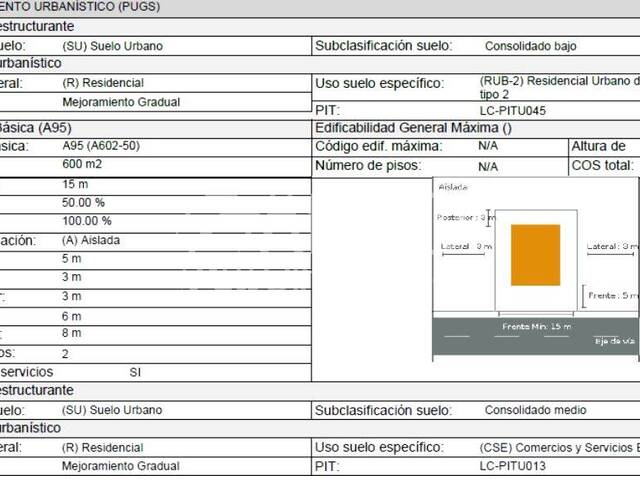
Task: Select the "(A) Aislada" value
Action: (91, 240)
